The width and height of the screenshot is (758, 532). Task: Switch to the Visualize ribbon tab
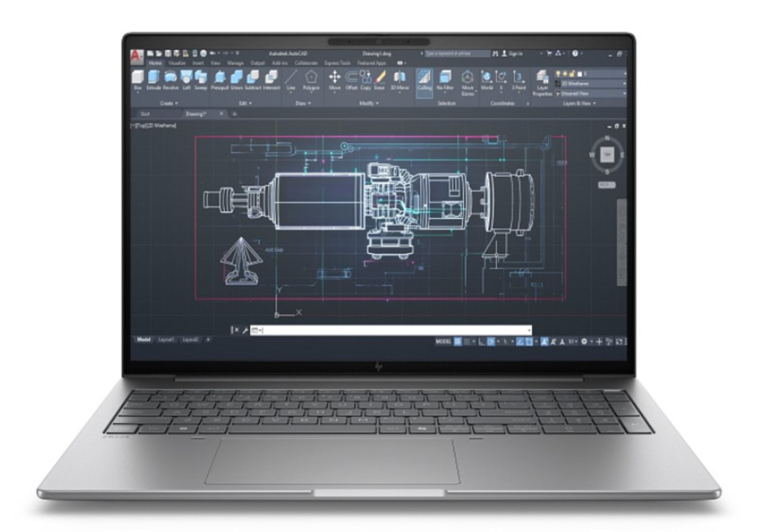click(176, 63)
